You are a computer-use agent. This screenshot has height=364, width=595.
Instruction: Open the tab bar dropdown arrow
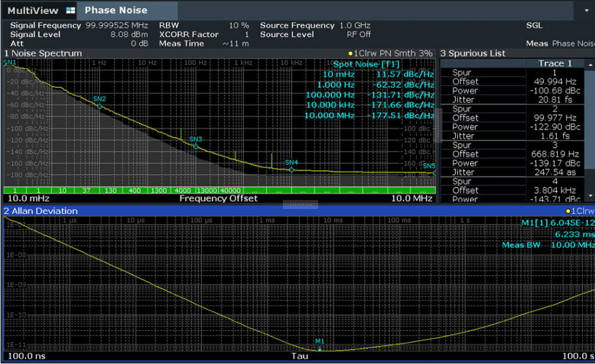click(587, 10)
